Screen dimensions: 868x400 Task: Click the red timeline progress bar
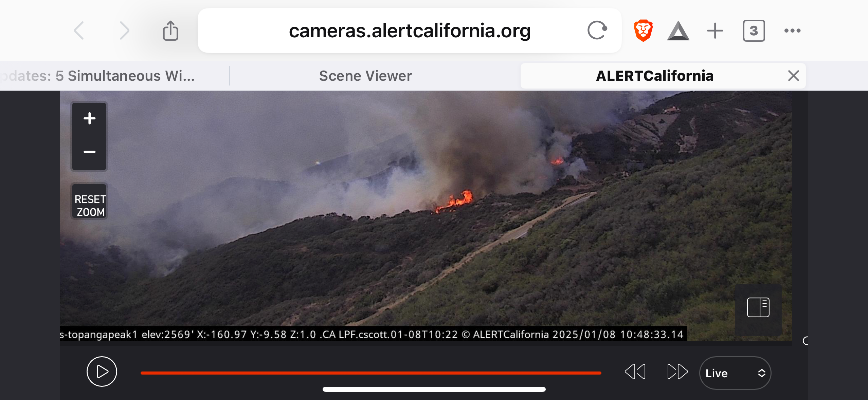click(x=371, y=373)
